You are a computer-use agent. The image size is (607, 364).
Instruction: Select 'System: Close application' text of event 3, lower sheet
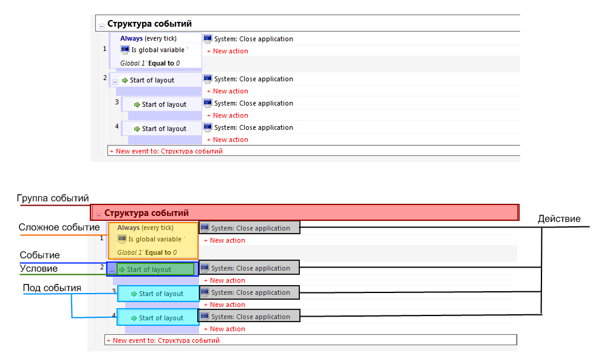251,292
